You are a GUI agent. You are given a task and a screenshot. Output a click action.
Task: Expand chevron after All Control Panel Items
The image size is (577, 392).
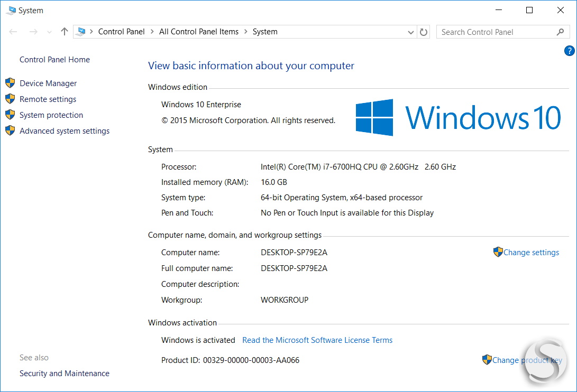246,32
